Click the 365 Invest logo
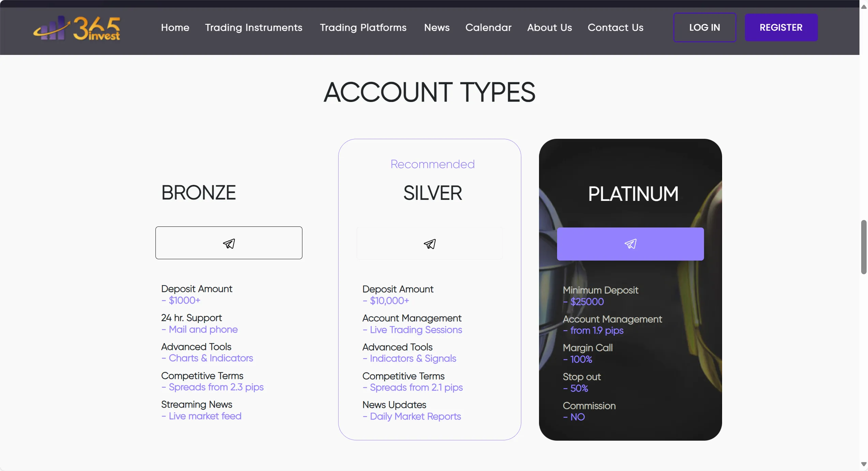Screen dimensions: 868x471 coord(77,28)
